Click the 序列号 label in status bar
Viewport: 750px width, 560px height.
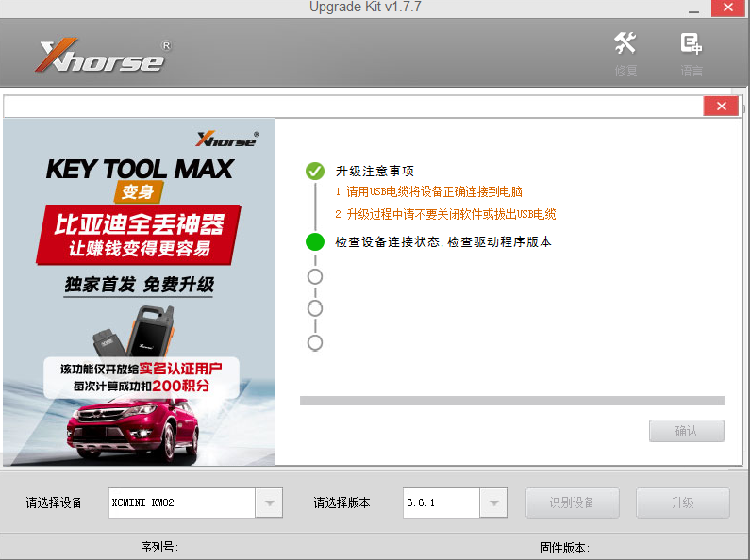click(158, 547)
